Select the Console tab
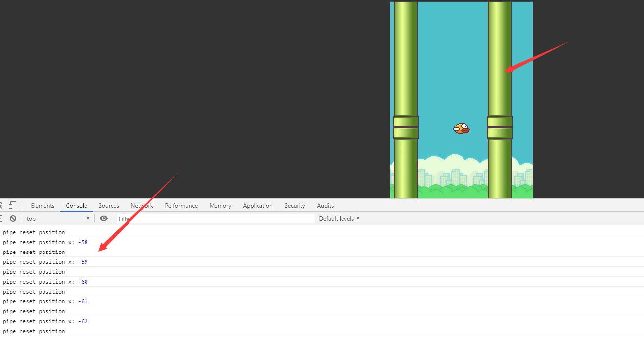 coord(77,206)
